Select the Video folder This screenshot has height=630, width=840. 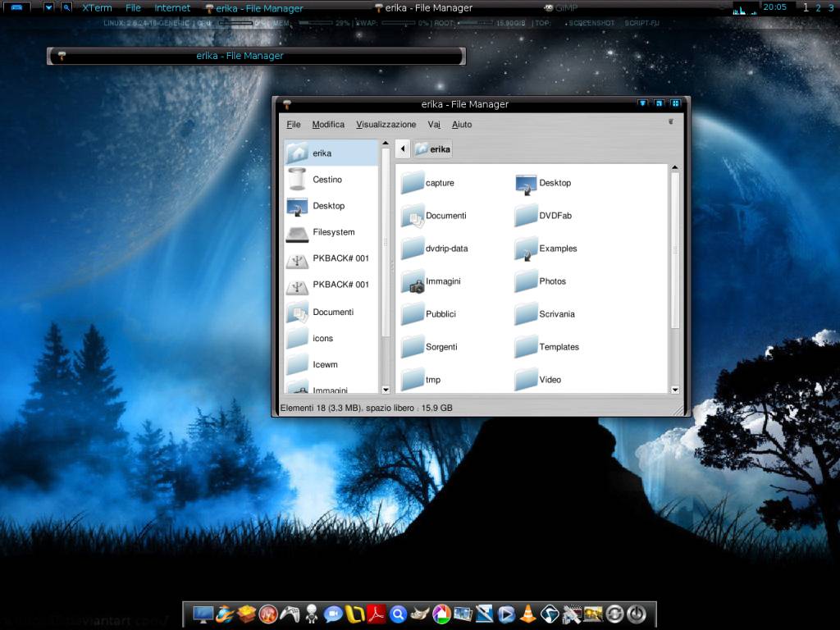pyautogui.click(x=538, y=379)
